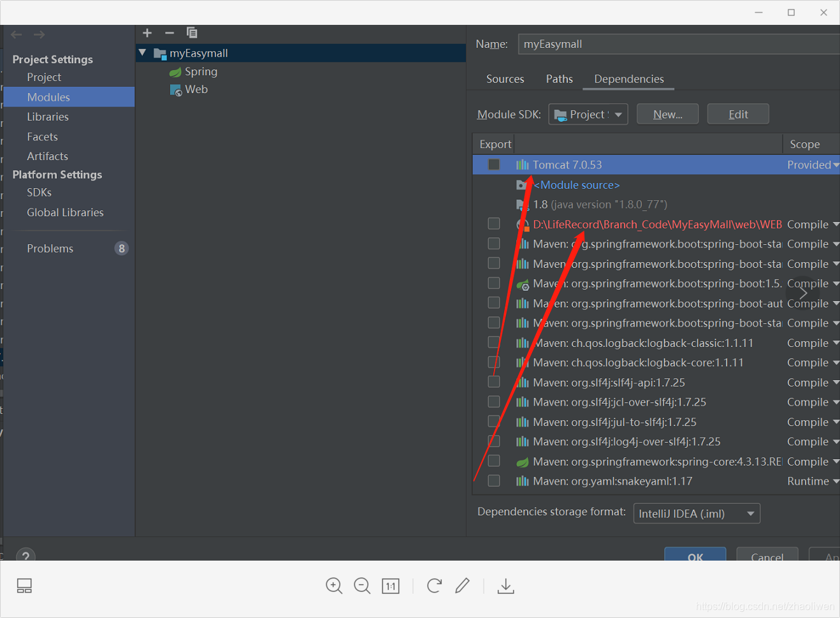Open the Dependencies storage format dropdown
Viewport: 840px width, 618px height.
tap(697, 513)
